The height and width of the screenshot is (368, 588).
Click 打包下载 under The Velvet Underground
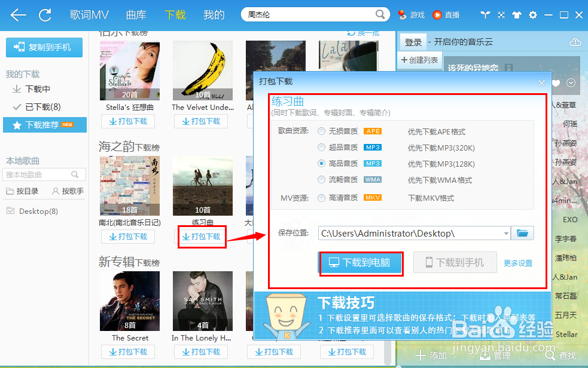tap(201, 121)
